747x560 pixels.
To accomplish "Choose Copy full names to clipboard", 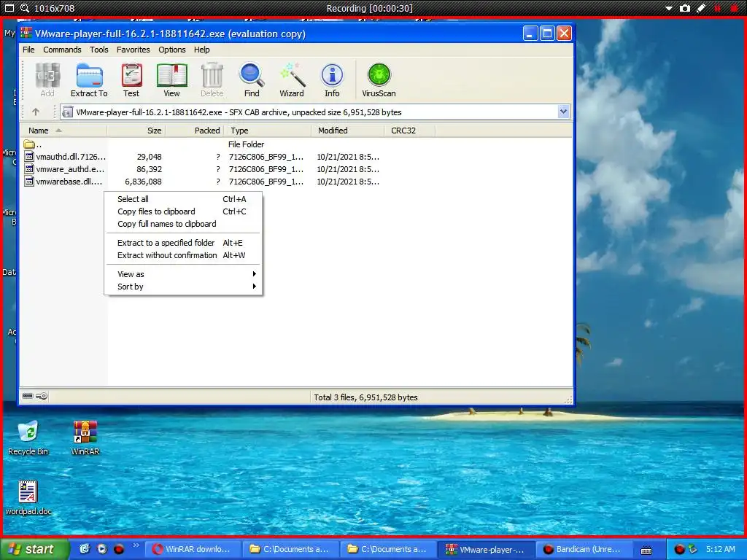I will click(x=183, y=224).
